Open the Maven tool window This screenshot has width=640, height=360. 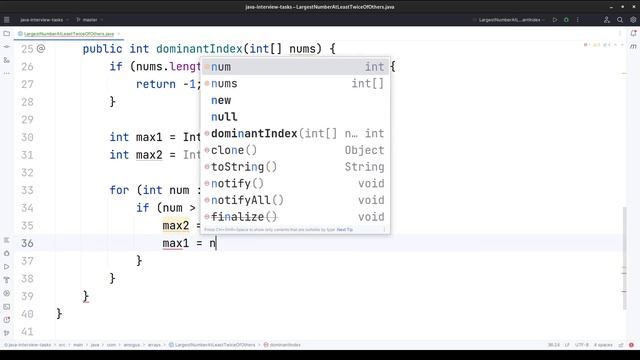pos(633,47)
